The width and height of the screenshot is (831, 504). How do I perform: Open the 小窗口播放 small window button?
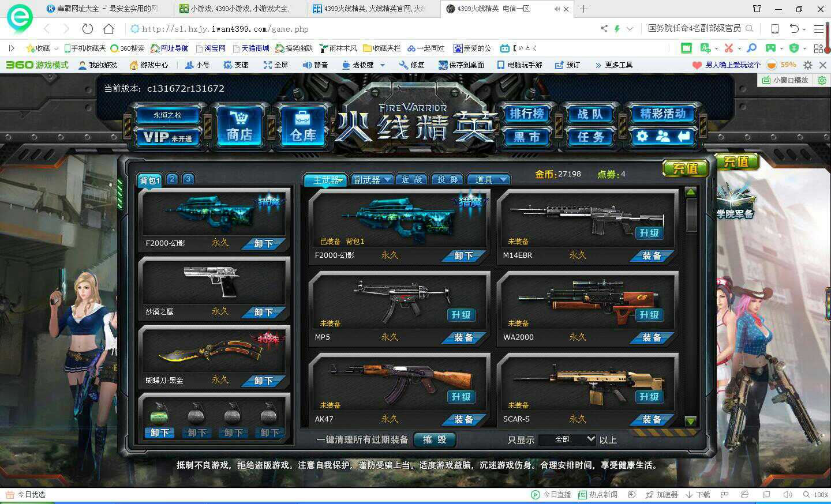(785, 80)
